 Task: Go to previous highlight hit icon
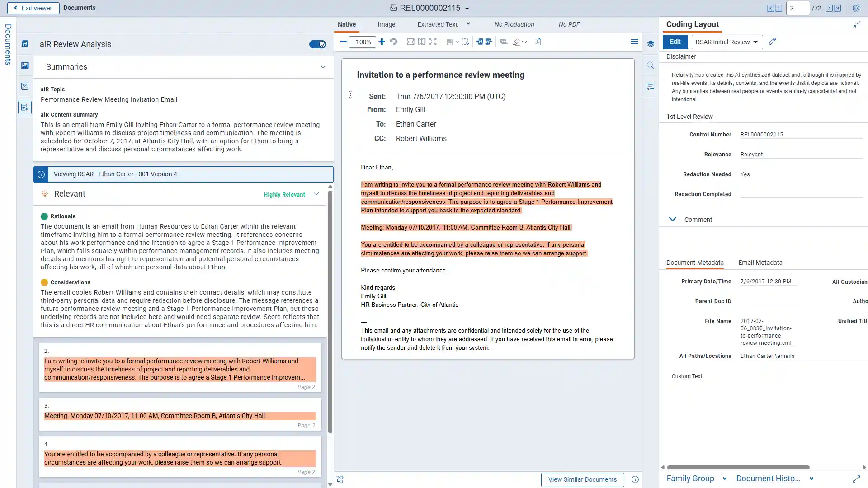[480, 42]
